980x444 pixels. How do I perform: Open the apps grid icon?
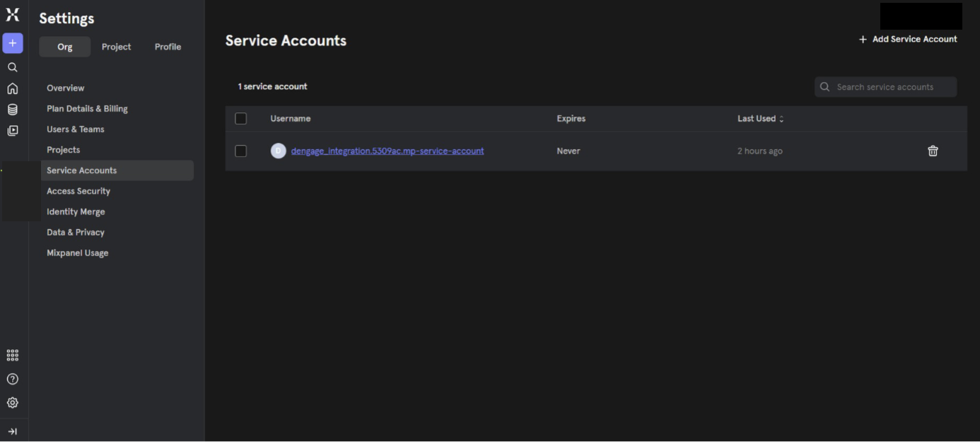13,355
